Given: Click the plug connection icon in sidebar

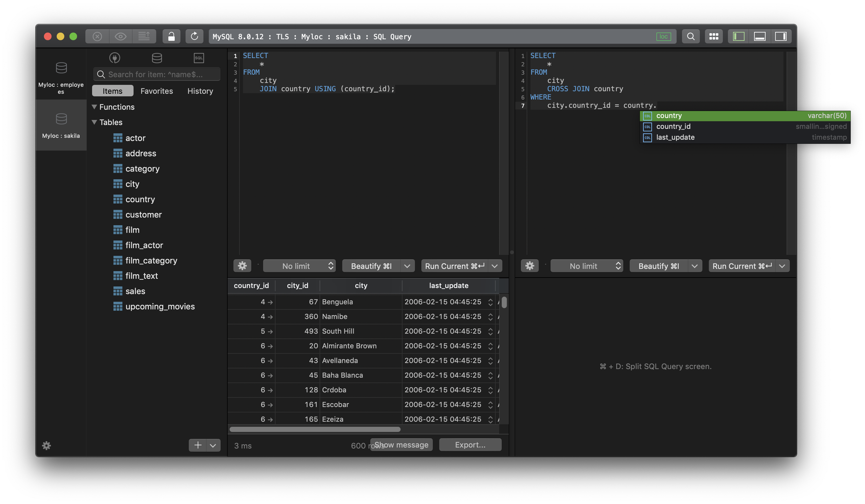Looking at the screenshot, I should pyautogui.click(x=115, y=58).
